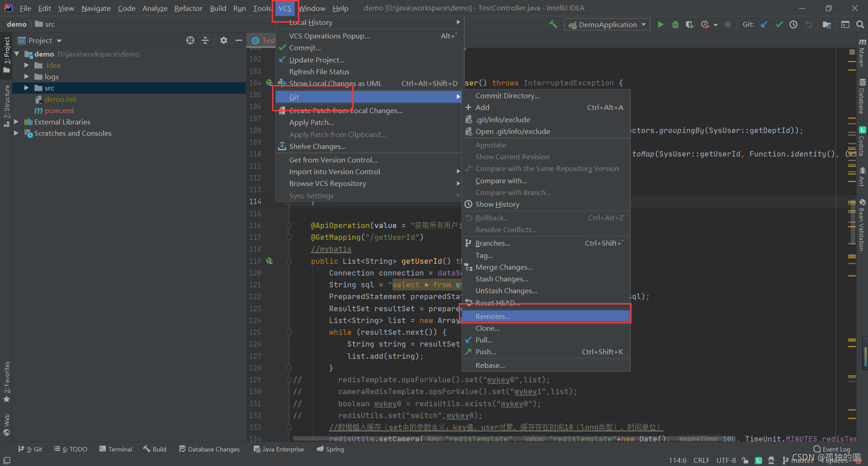Toggle tool window bars icon bottom-left
The image size is (868, 466).
coord(7,460)
